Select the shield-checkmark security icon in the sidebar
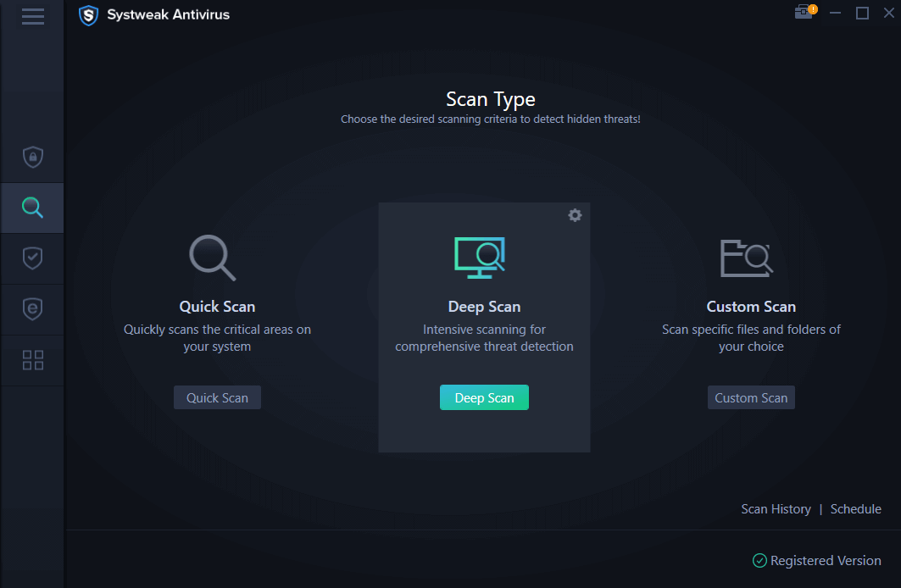The image size is (901, 588). click(x=32, y=258)
